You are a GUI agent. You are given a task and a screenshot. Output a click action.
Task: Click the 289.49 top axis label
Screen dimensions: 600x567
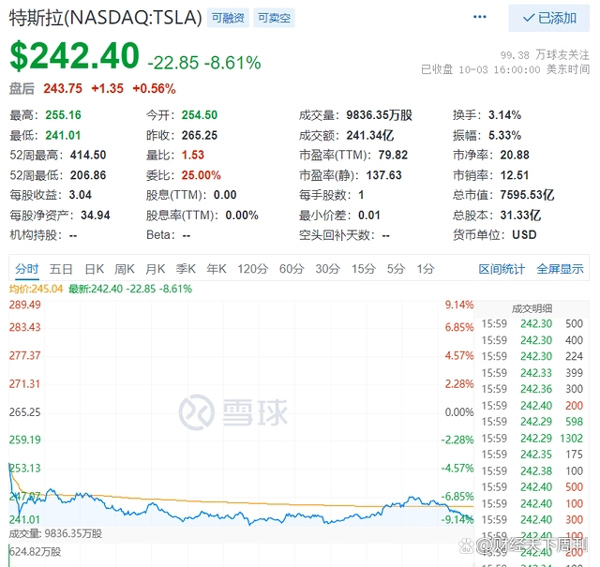[x=25, y=305]
